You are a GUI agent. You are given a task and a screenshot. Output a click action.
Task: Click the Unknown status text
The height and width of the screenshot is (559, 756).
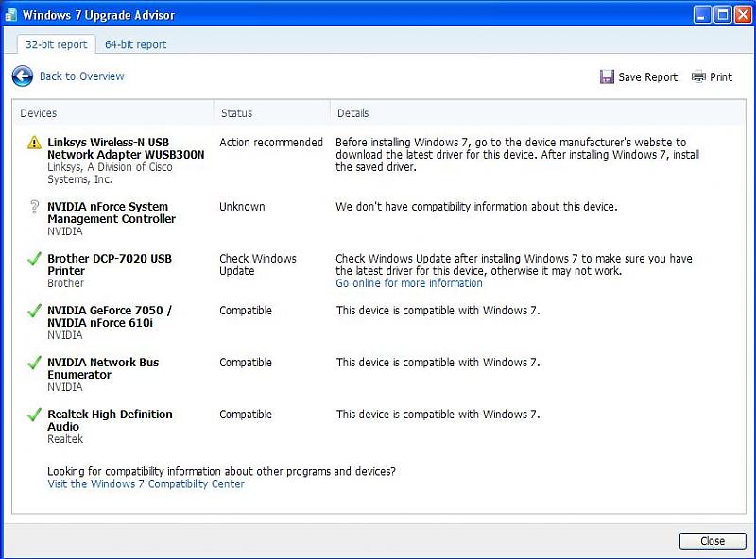pos(242,206)
